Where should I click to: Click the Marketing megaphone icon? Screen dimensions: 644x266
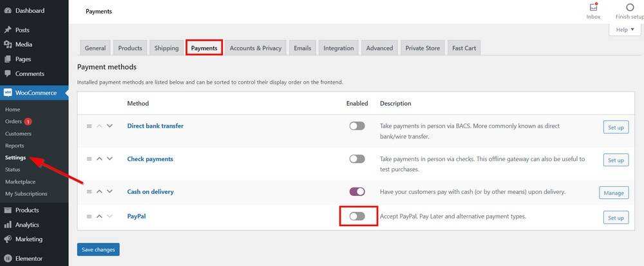[8, 239]
